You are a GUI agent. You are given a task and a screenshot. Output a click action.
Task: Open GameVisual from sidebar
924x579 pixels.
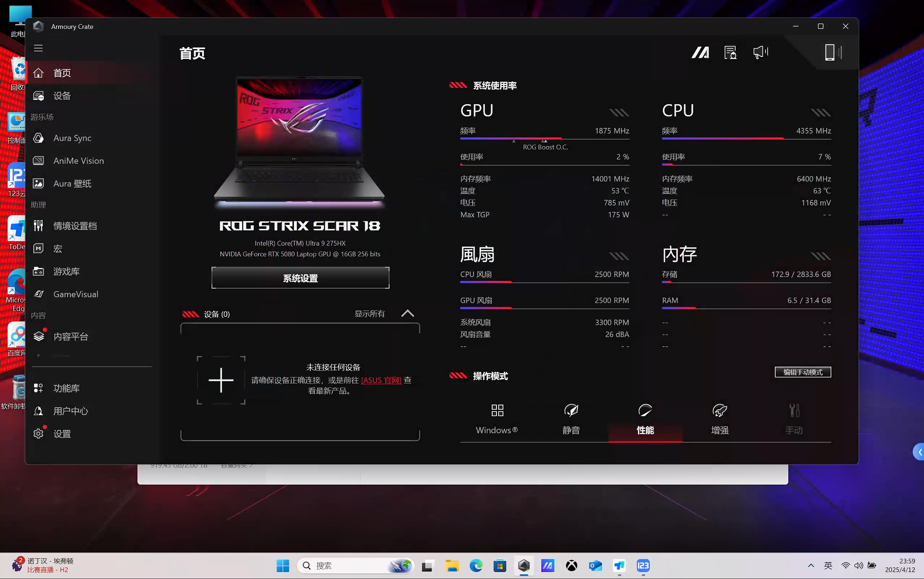coord(75,294)
